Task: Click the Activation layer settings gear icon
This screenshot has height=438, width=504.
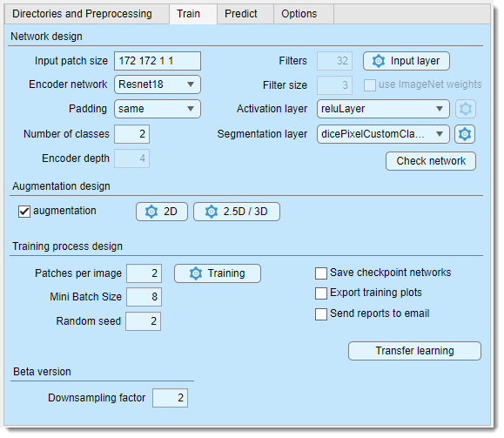Action: pos(466,109)
